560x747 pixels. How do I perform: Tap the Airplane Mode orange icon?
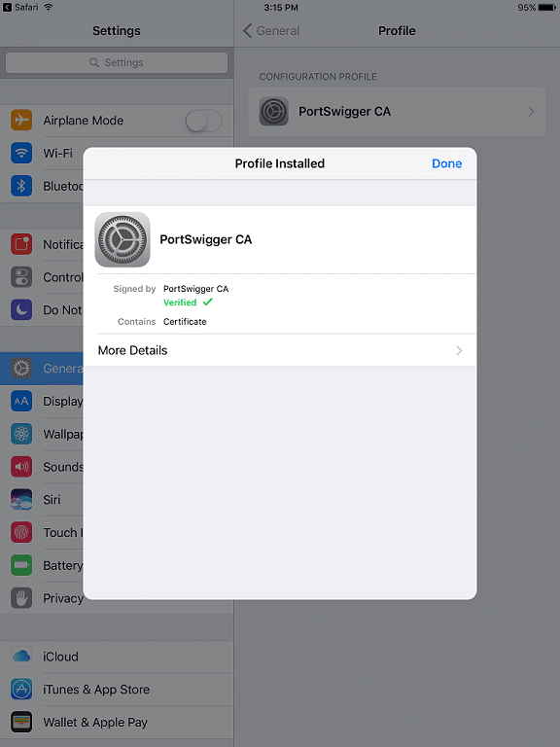pyautogui.click(x=21, y=120)
